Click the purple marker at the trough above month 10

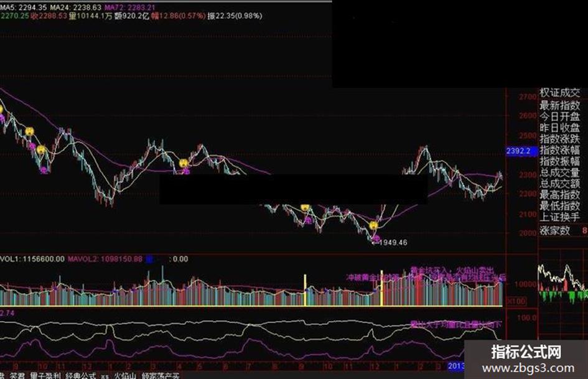[x=44, y=171]
